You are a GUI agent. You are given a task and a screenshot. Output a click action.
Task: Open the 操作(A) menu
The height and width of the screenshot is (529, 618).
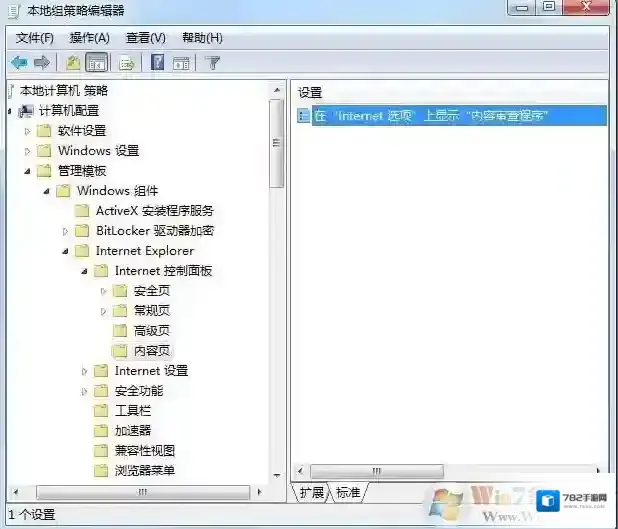[x=89, y=38]
